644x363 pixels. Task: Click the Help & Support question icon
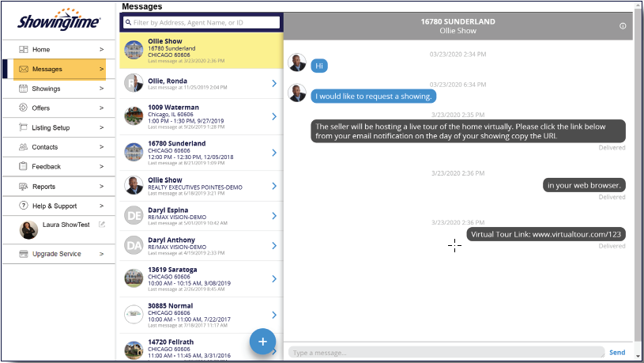coord(24,206)
